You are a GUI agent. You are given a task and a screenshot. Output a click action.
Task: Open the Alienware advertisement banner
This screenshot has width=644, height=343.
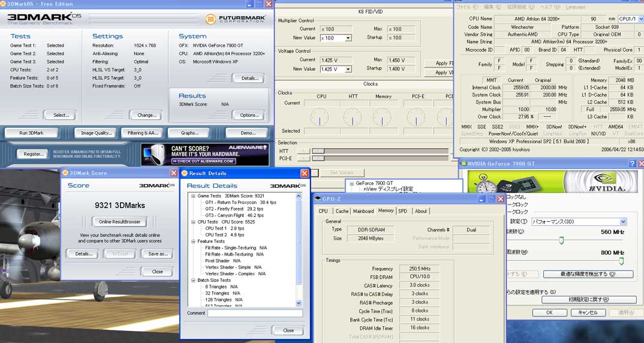click(x=205, y=154)
